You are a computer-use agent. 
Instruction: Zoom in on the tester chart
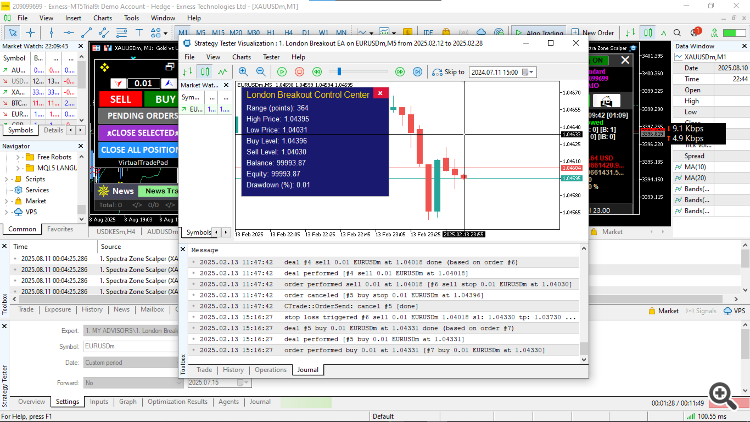243,72
